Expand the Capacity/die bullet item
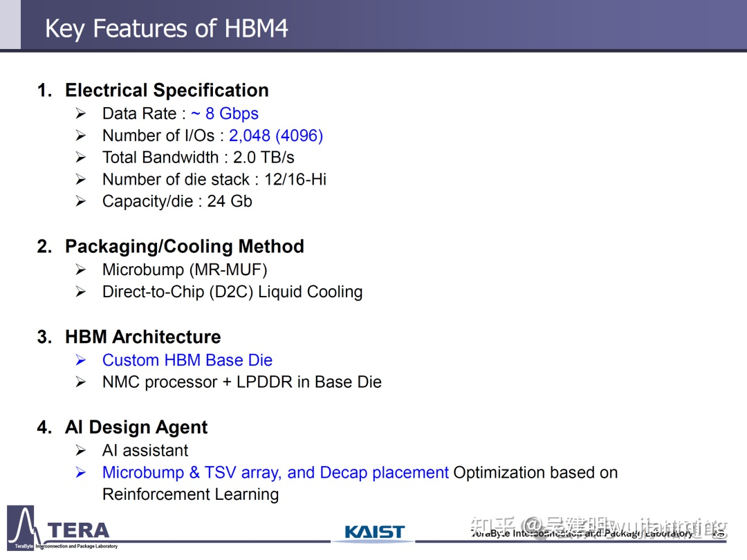Image resolution: width=747 pixels, height=560 pixels. pos(177,201)
